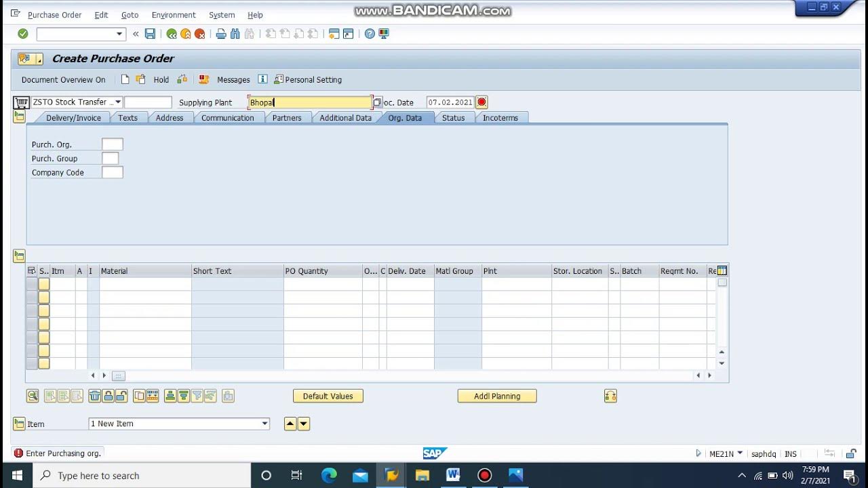Click the Copy item icon below table
This screenshot has height=488, width=868.
pyautogui.click(x=139, y=396)
